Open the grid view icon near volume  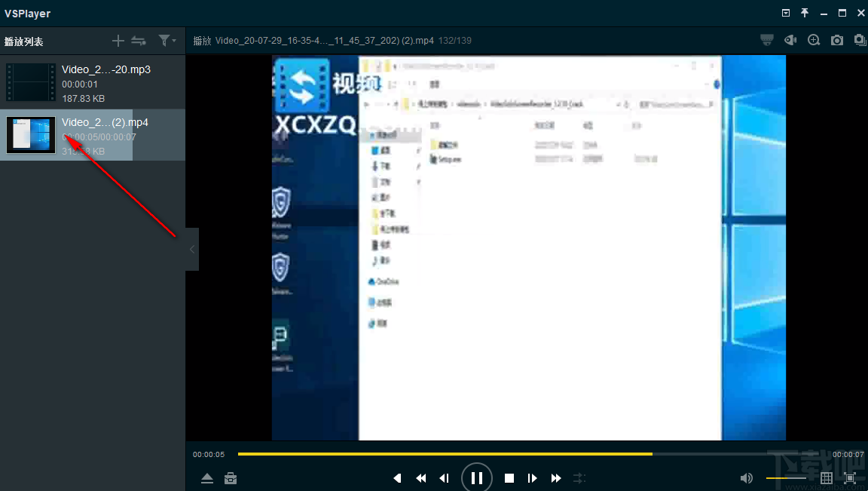825,477
